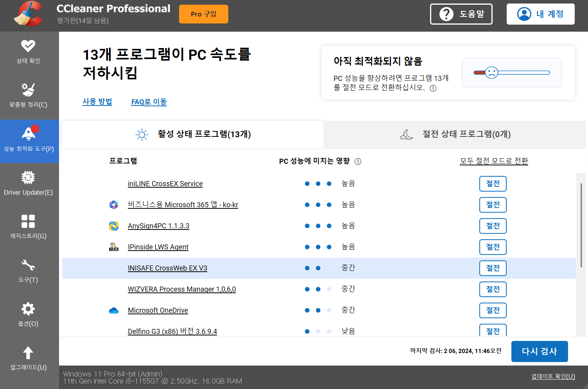This screenshot has height=389, width=588.
Task: Click 업데이트 확인(U) link
Action: 553,376
